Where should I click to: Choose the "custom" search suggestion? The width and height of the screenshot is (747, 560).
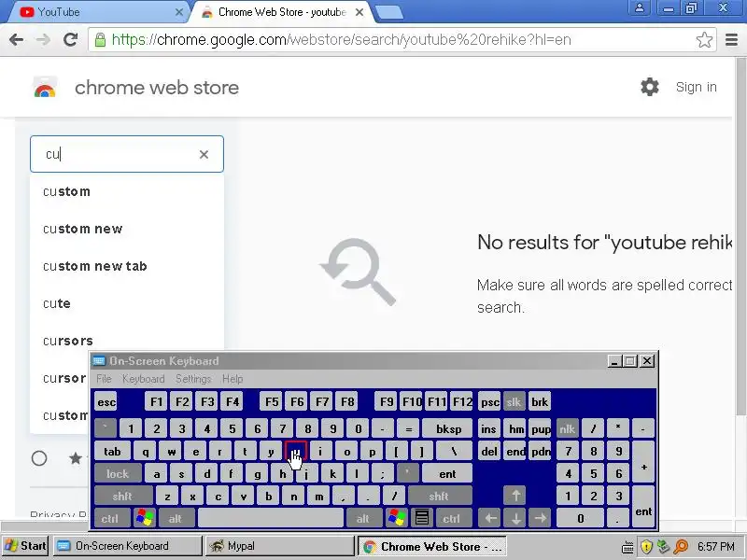click(x=127, y=191)
